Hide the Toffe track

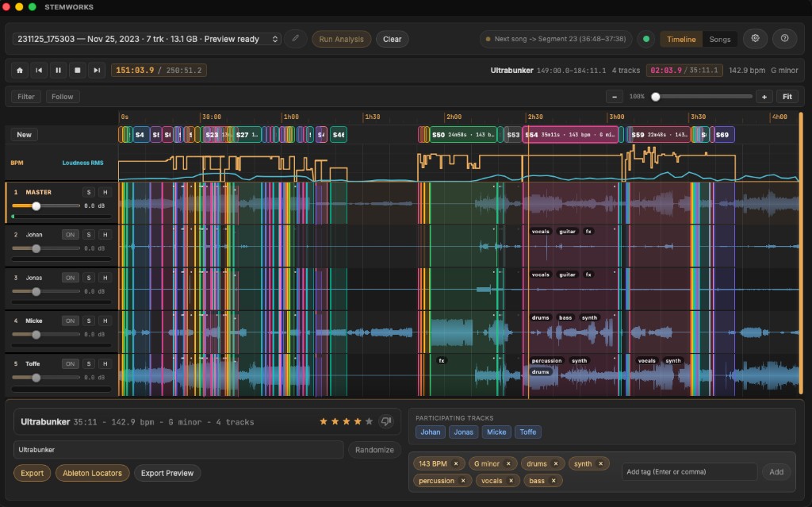point(105,364)
